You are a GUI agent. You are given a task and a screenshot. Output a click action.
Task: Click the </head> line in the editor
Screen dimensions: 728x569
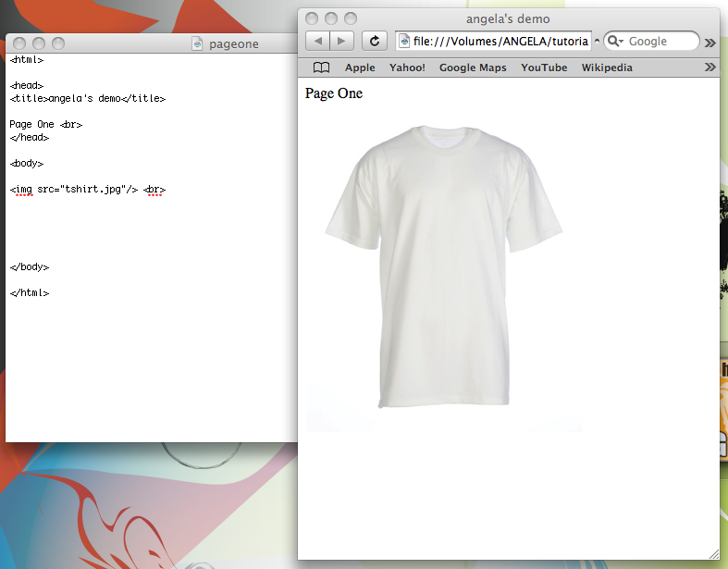point(30,138)
